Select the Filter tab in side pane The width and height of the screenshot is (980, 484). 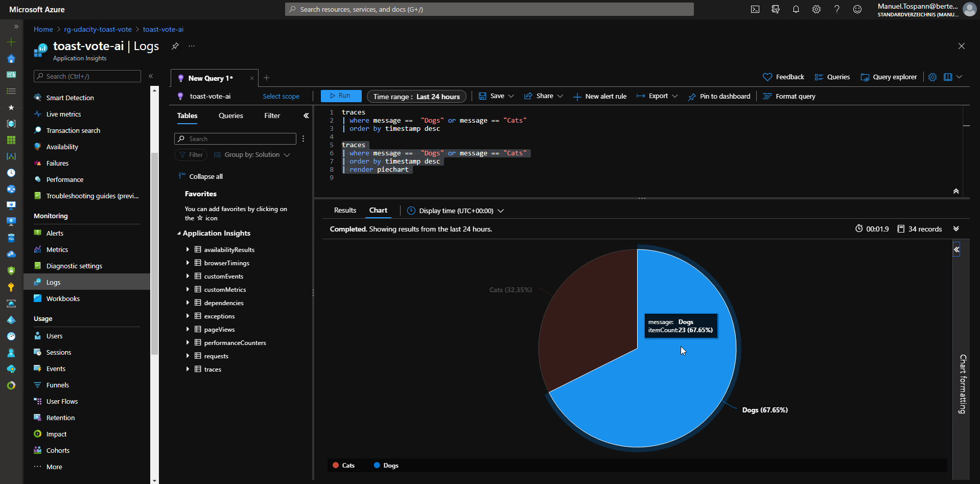click(272, 116)
